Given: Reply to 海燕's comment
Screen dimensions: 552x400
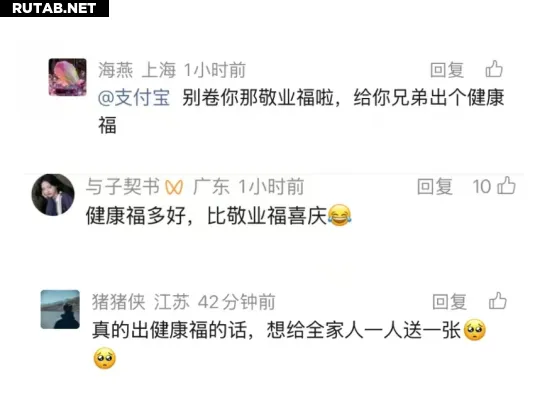Looking at the screenshot, I should pos(447,70).
